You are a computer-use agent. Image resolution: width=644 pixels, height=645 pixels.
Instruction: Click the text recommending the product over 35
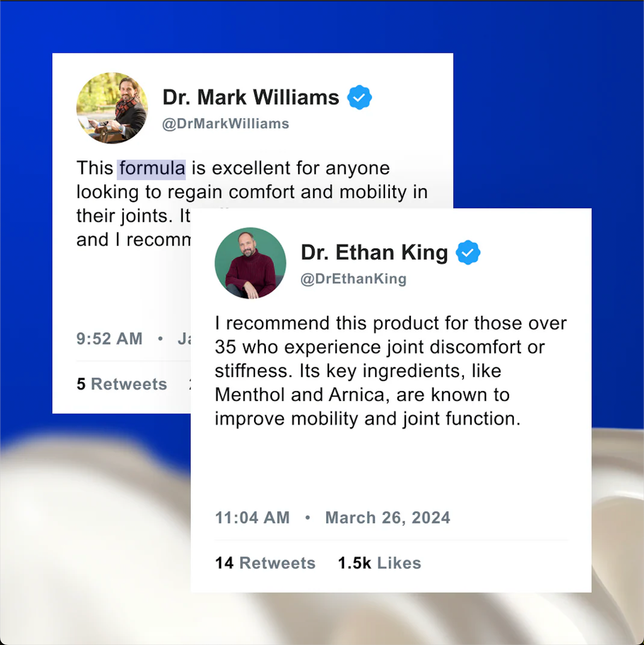(x=391, y=323)
